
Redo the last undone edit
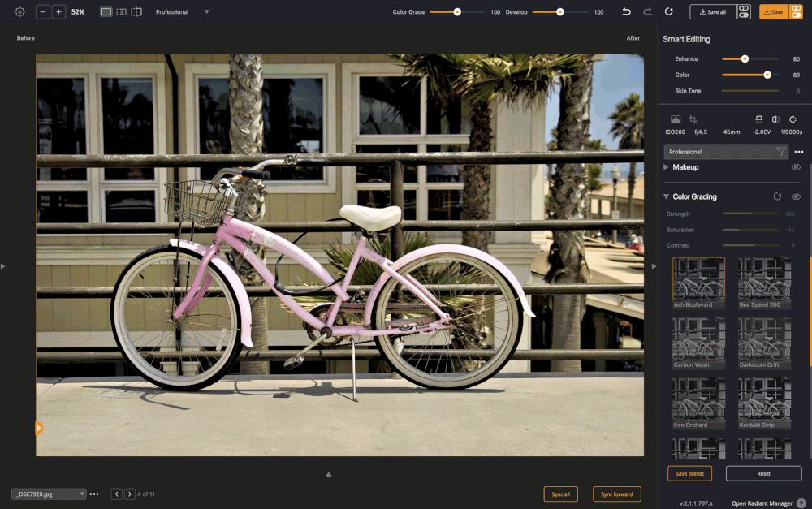coord(647,11)
